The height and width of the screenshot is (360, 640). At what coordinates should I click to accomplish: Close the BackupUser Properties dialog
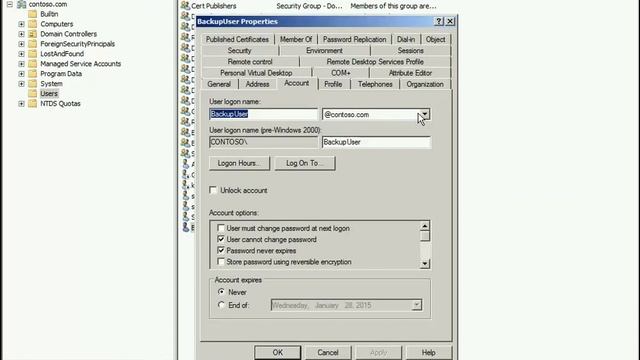tap(450, 21)
